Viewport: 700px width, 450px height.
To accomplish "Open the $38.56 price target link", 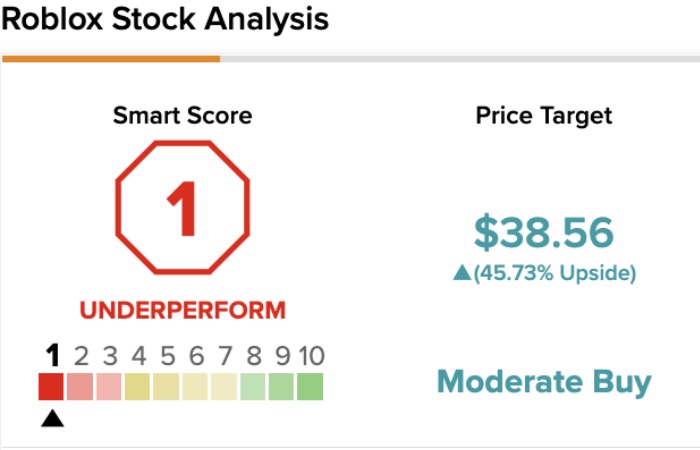I will pos(544,233).
